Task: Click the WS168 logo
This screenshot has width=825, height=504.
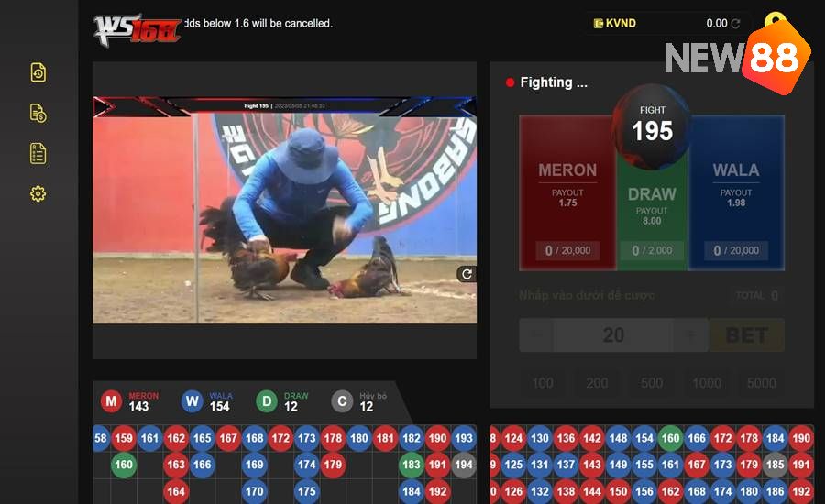Action: tap(137, 30)
